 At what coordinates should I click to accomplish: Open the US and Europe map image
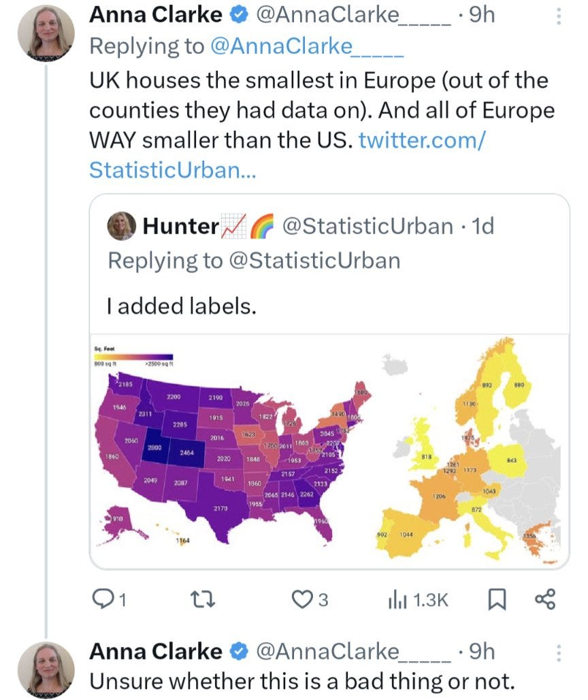(x=329, y=451)
